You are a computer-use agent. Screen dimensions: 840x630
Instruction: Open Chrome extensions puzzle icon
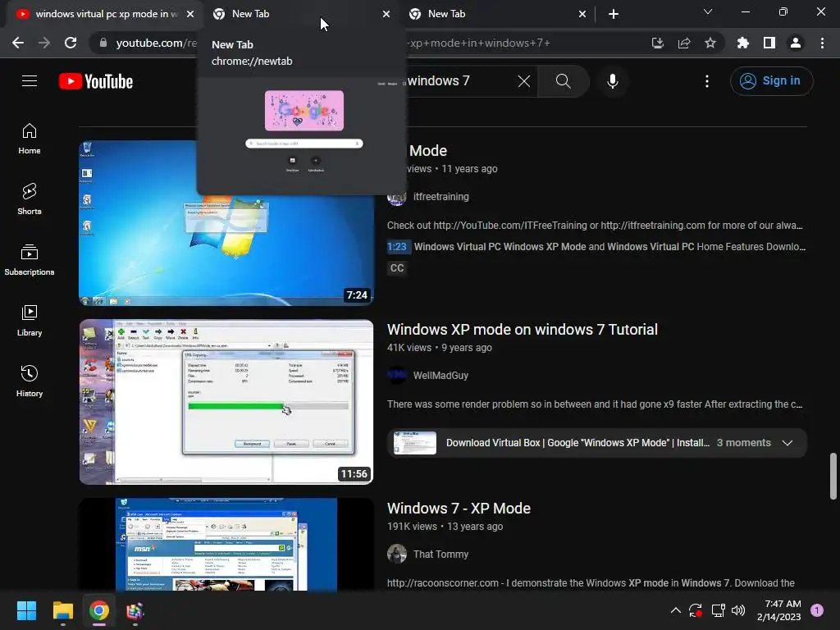tap(743, 43)
